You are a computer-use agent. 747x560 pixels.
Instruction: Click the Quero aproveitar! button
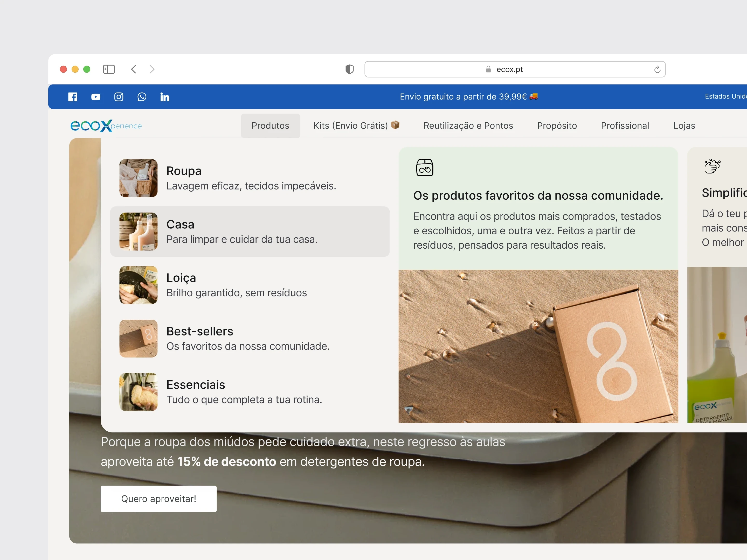tap(158, 499)
